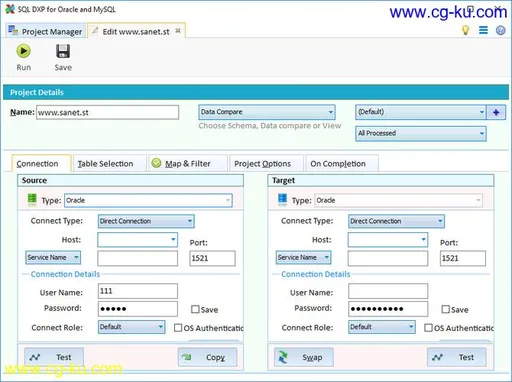
Task: Click the Target database type icon
Action: coord(282,200)
